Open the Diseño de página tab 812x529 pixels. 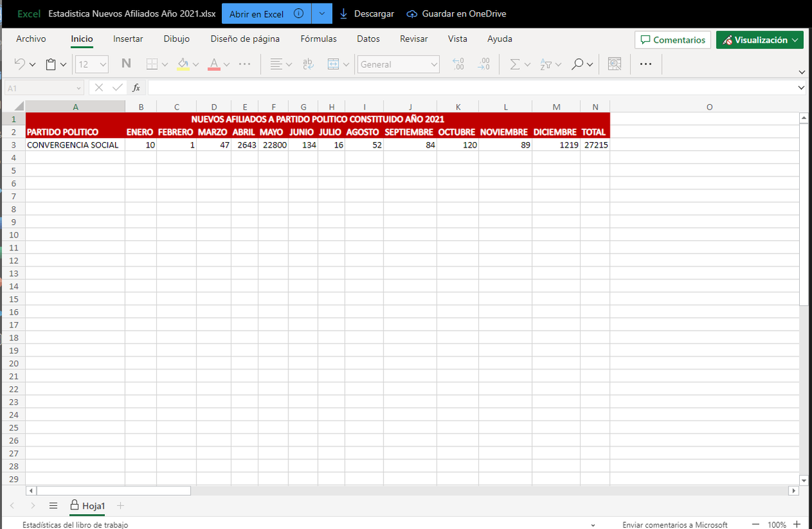point(245,39)
